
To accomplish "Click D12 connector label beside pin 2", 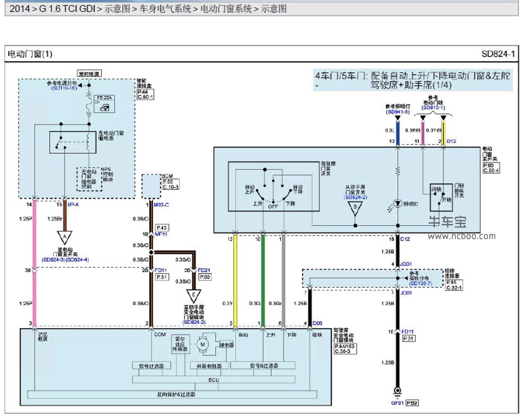I will click(x=451, y=141).
